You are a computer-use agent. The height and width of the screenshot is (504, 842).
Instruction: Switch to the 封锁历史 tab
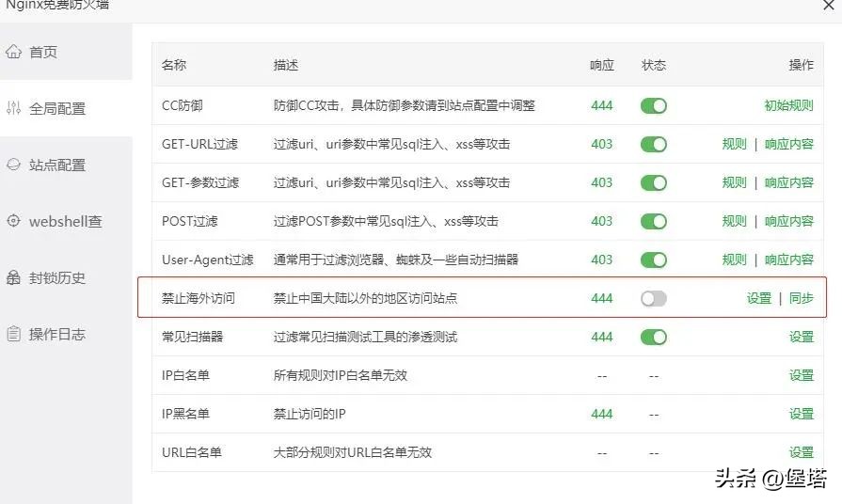click(x=57, y=277)
